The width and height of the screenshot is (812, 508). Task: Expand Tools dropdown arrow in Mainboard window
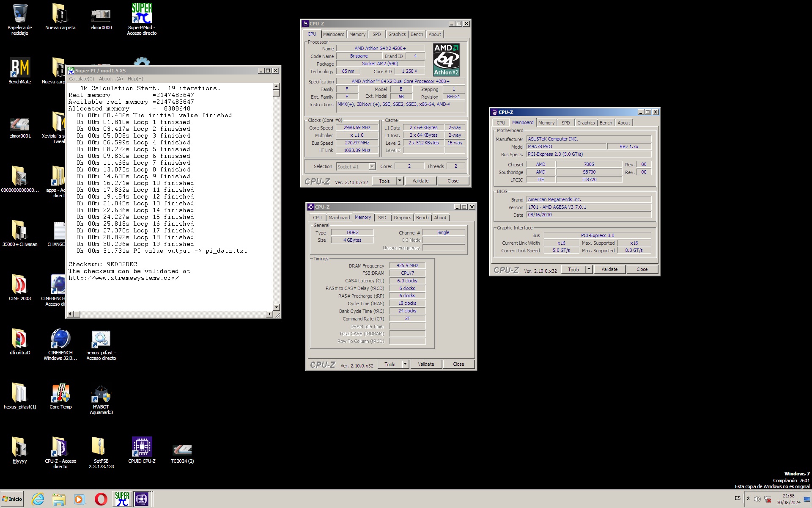[x=589, y=269]
